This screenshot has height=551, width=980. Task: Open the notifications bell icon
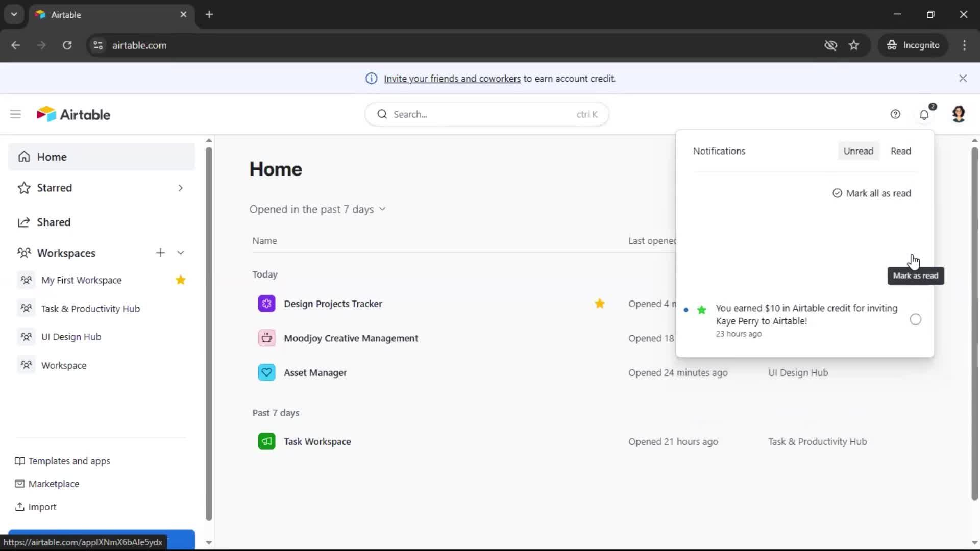click(924, 115)
